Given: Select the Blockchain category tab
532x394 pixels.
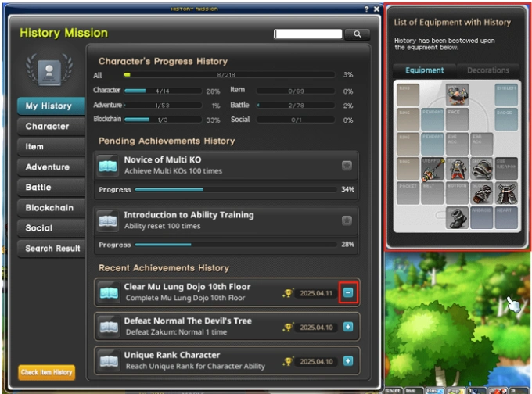Looking at the screenshot, I should (51, 207).
